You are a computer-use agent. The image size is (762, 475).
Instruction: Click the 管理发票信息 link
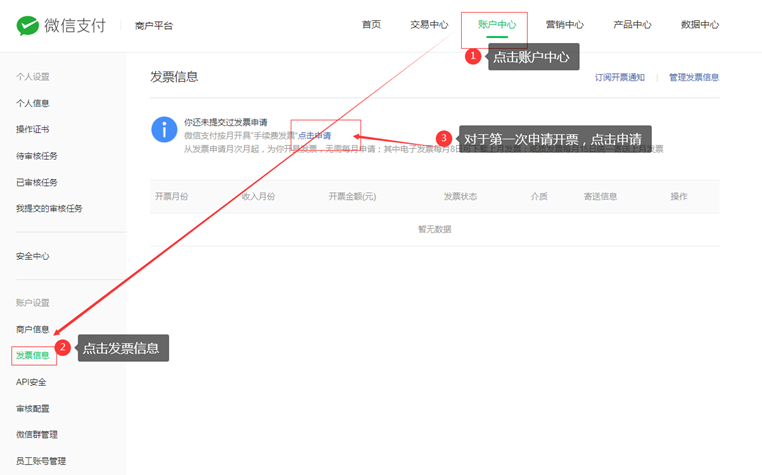(x=694, y=77)
